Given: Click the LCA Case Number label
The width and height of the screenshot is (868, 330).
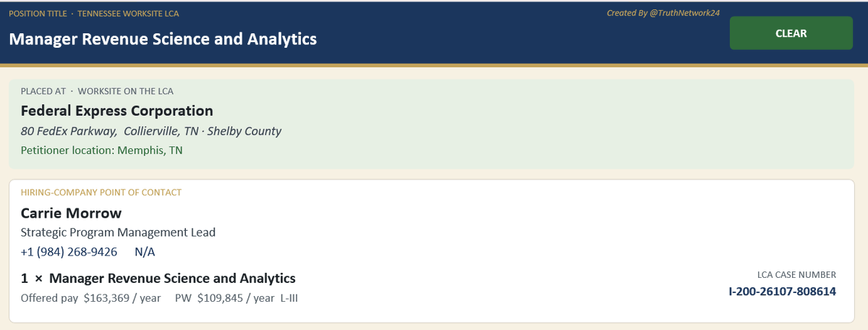Looking at the screenshot, I should pyautogui.click(x=796, y=275).
